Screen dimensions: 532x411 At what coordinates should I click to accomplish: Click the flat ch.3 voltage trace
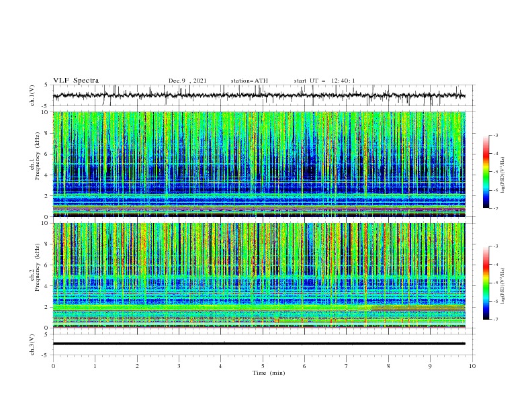click(259, 344)
